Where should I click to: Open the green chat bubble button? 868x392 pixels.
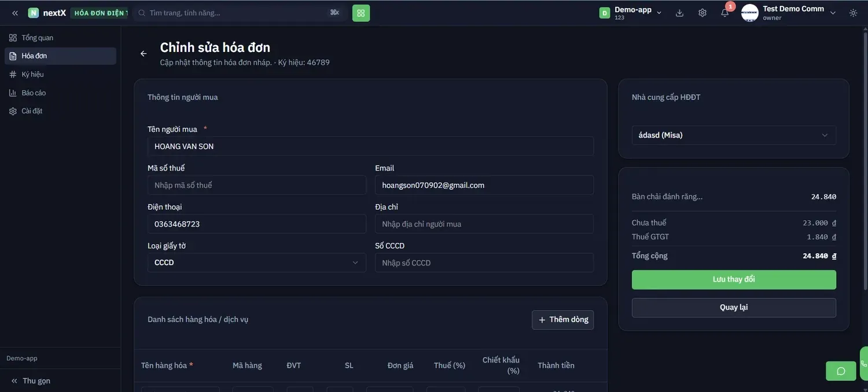coord(841,371)
